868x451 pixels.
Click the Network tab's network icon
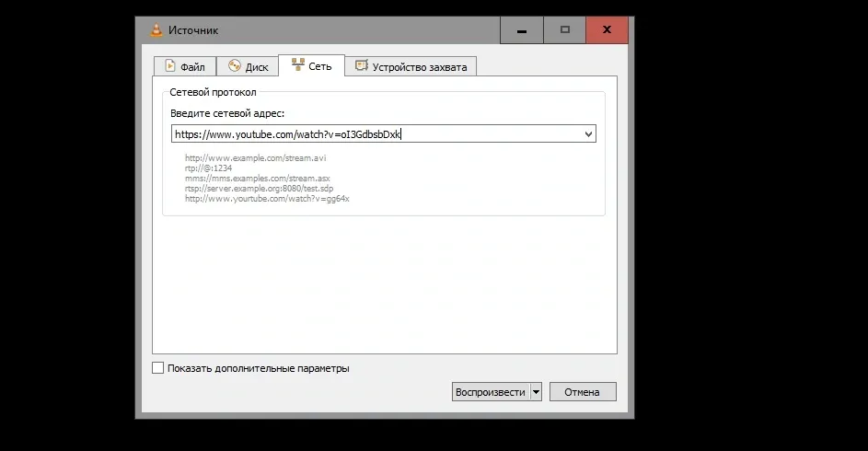298,64
